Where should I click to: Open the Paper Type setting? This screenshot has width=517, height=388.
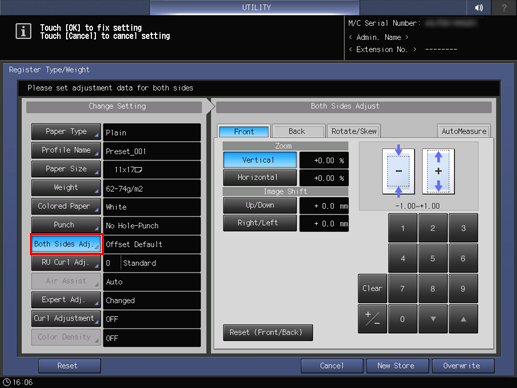coord(66,131)
